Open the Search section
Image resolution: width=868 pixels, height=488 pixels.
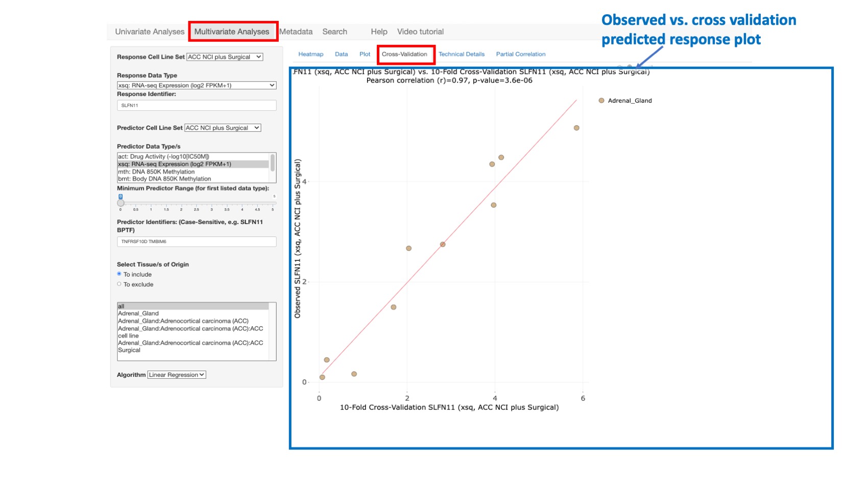pos(334,31)
